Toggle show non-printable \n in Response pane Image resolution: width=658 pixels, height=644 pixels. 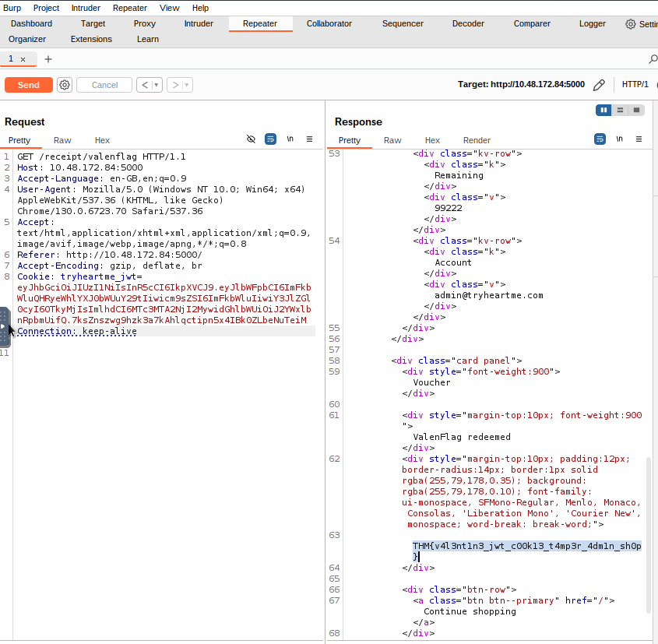point(620,139)
